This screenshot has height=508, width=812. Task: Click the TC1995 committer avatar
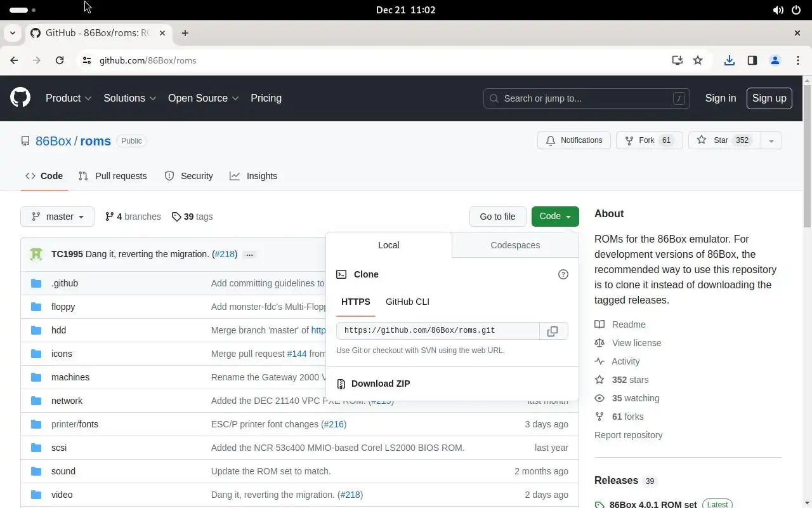[x=36, y=254]
